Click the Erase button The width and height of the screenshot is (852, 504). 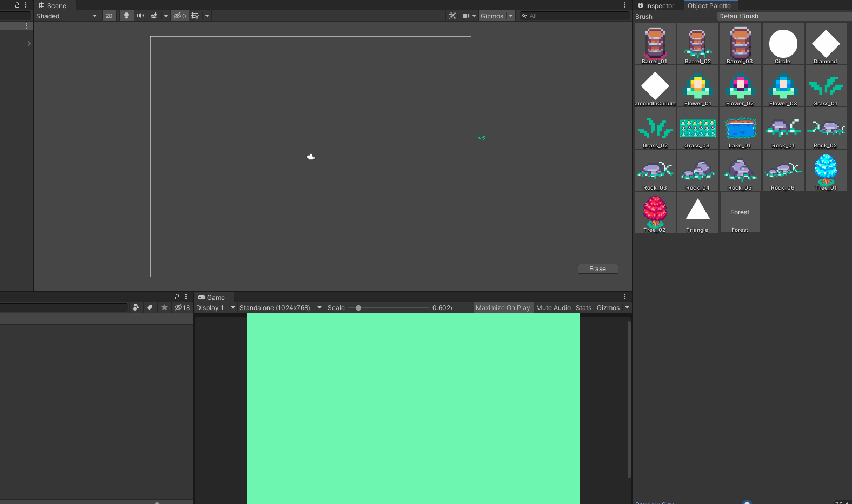(x=597, y=269)
